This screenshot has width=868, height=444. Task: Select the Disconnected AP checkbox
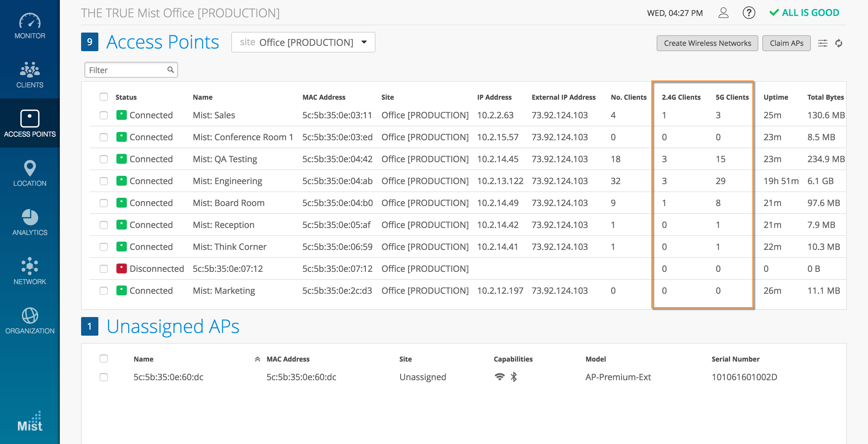click(103, 269)
